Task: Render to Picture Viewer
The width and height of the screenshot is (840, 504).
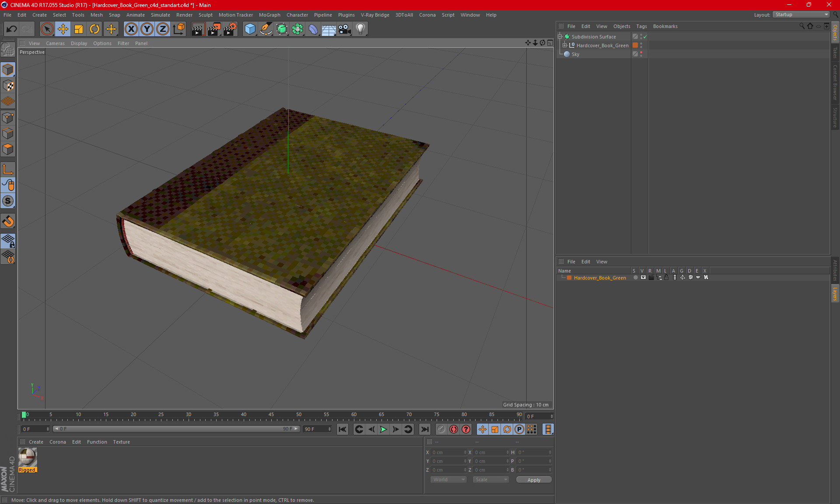Action: (214, 29)
